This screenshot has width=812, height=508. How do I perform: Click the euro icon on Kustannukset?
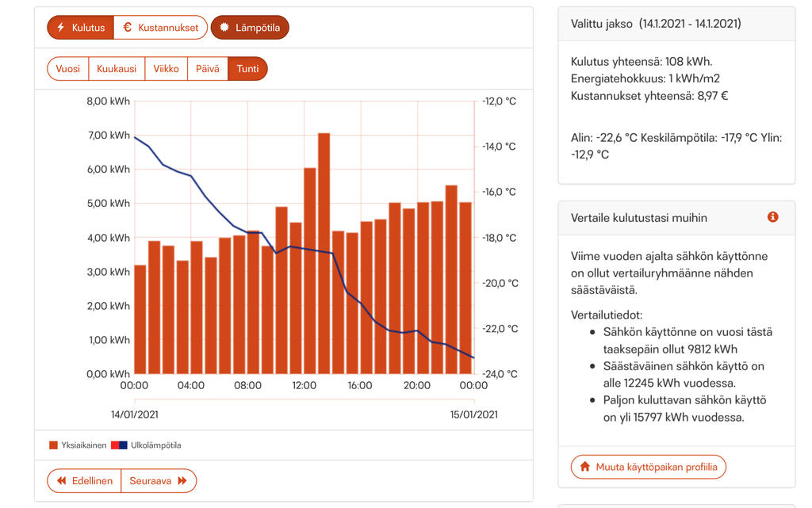(128, 28)
